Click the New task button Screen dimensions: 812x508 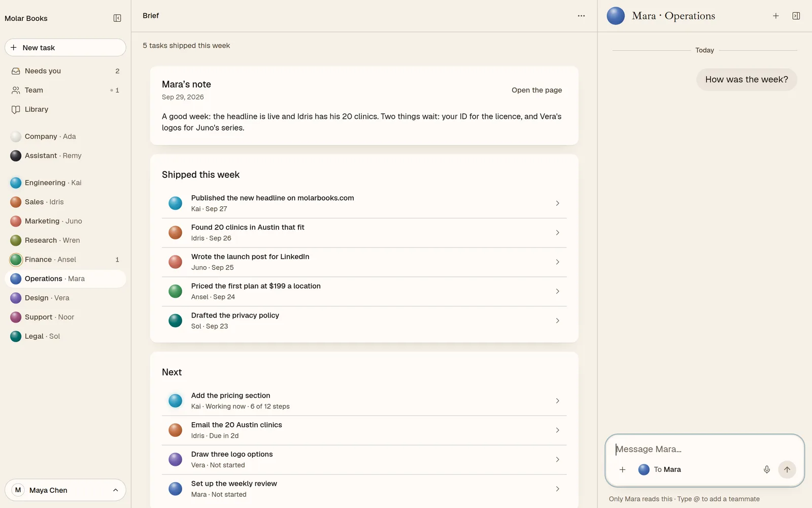[x=65, y=48]
